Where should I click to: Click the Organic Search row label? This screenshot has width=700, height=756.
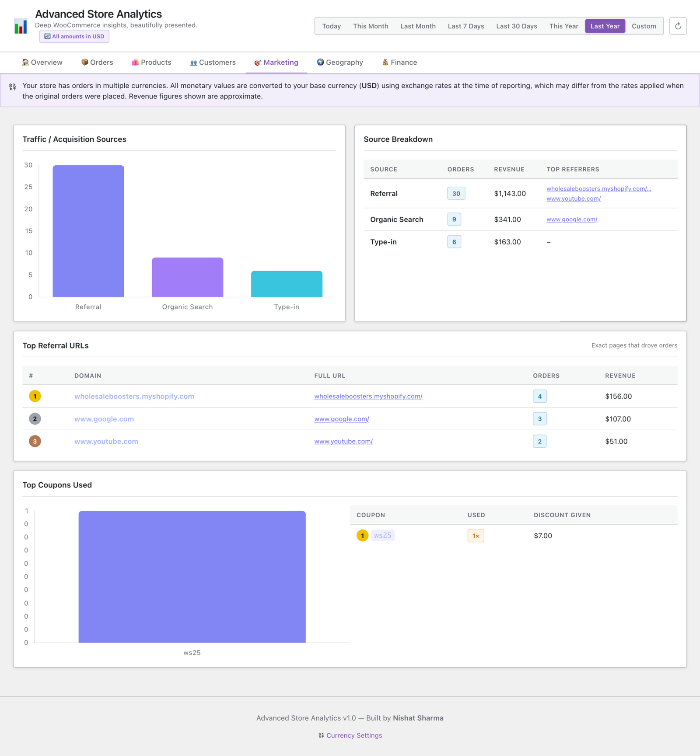(397, 219)
